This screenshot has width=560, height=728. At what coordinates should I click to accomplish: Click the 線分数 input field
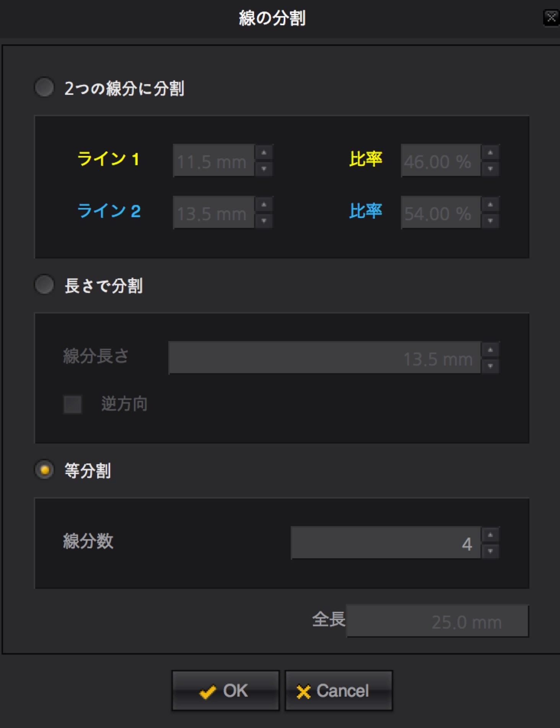386,543
